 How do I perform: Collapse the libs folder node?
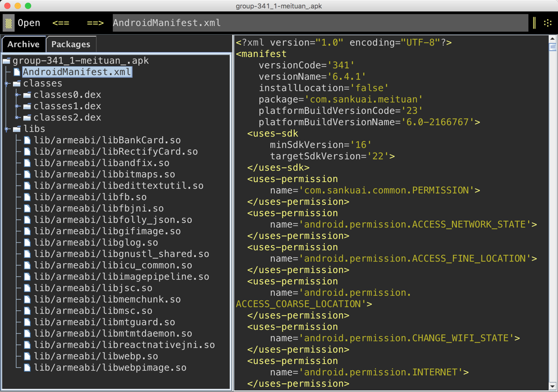tap(7, 129)
